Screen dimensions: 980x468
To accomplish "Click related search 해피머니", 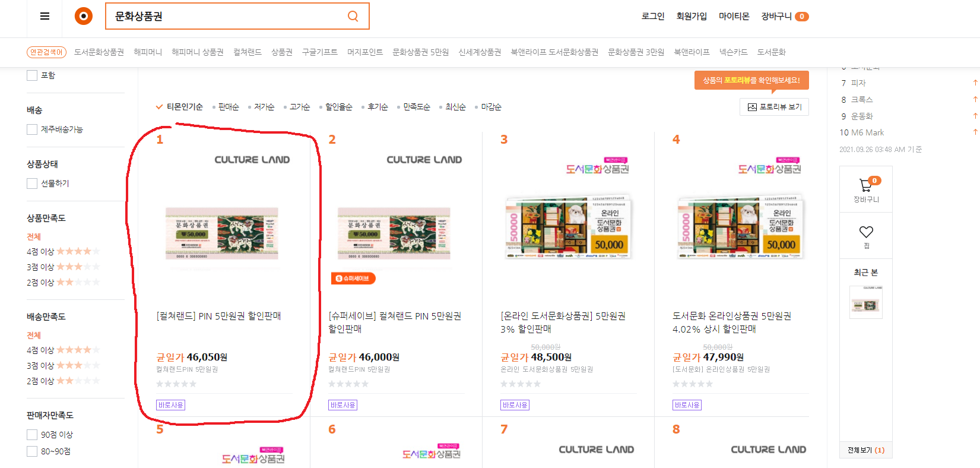I will pos(148,52).
